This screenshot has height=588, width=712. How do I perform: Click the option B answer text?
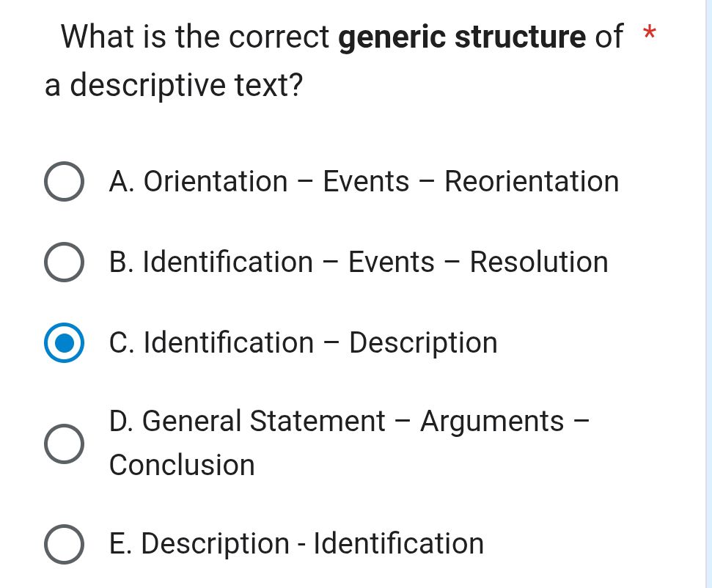click(x=359, y=262)
